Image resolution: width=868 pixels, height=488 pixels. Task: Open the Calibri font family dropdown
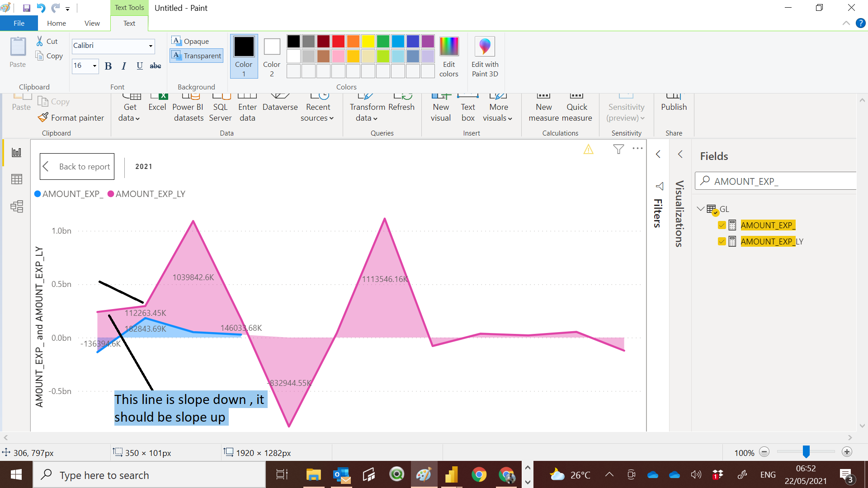[151, 46]
